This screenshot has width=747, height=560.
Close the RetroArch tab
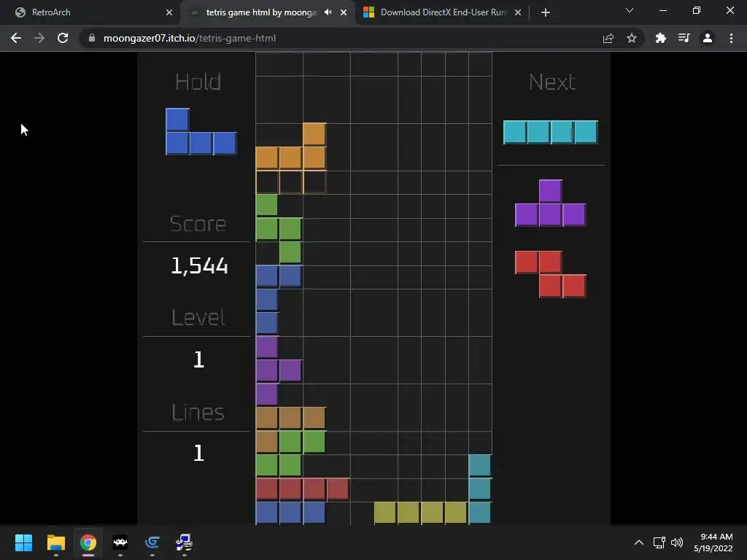[169, 12]
